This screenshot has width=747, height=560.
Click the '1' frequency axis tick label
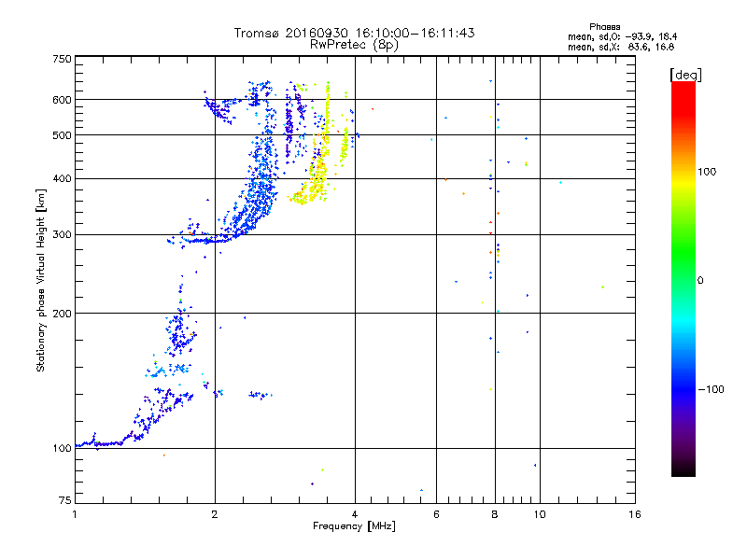point(75,514)
